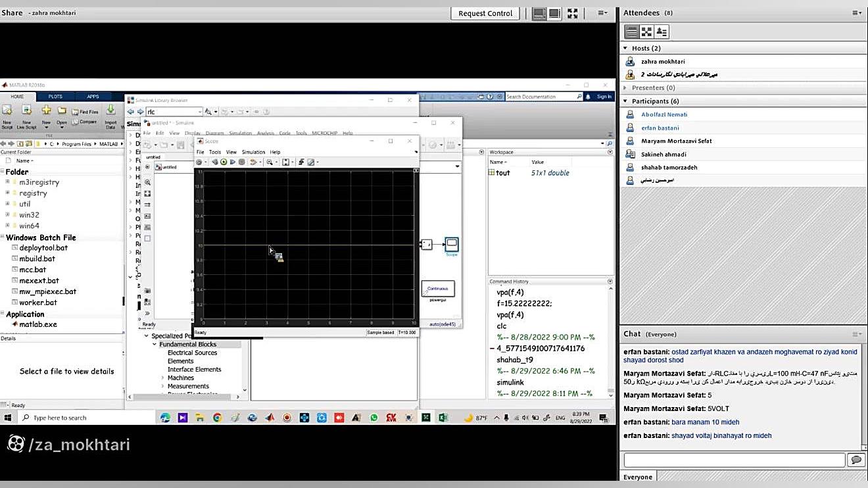Select attendee zahra mokhtari
Viewport: 868px width, 488px height.
tap(663, 62)
